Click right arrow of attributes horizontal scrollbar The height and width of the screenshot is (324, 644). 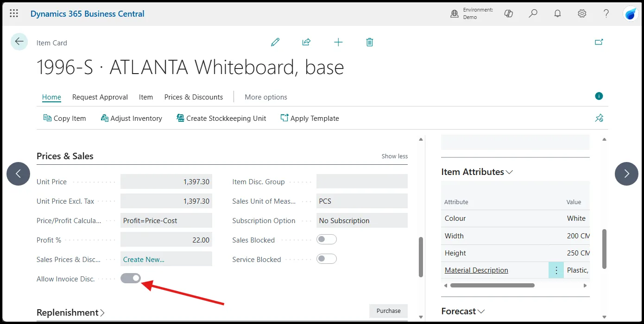tap(585, 286)
